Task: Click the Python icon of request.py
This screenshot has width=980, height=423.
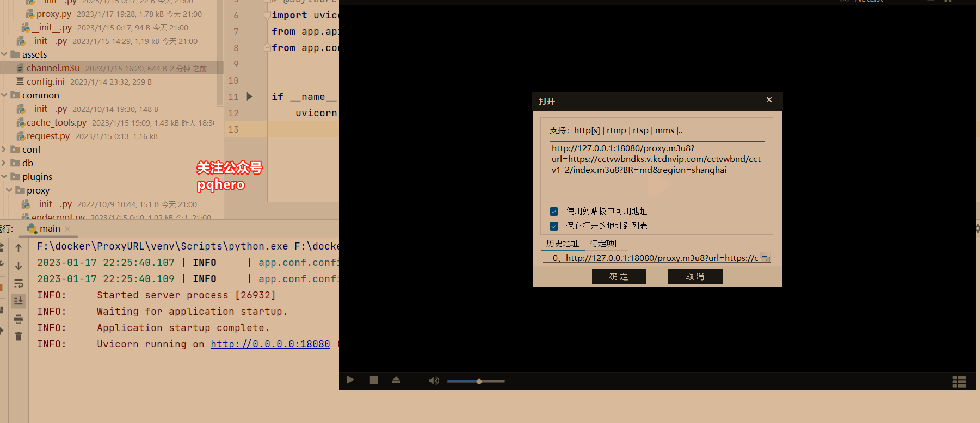Action: [21, 136]
